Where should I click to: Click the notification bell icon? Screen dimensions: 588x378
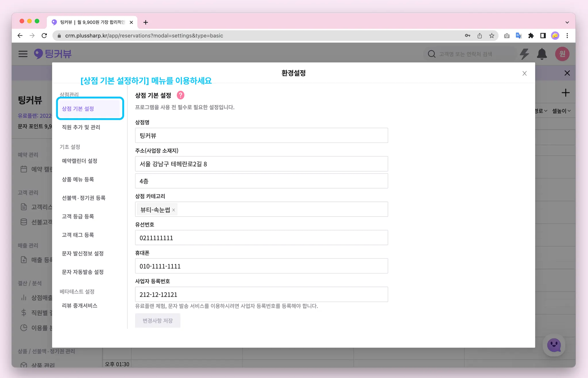click(x=542, y=54)
